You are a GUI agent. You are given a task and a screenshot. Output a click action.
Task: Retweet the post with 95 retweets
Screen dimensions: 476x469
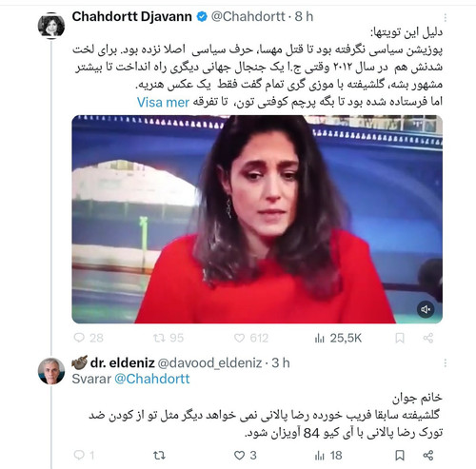(169, 338)
